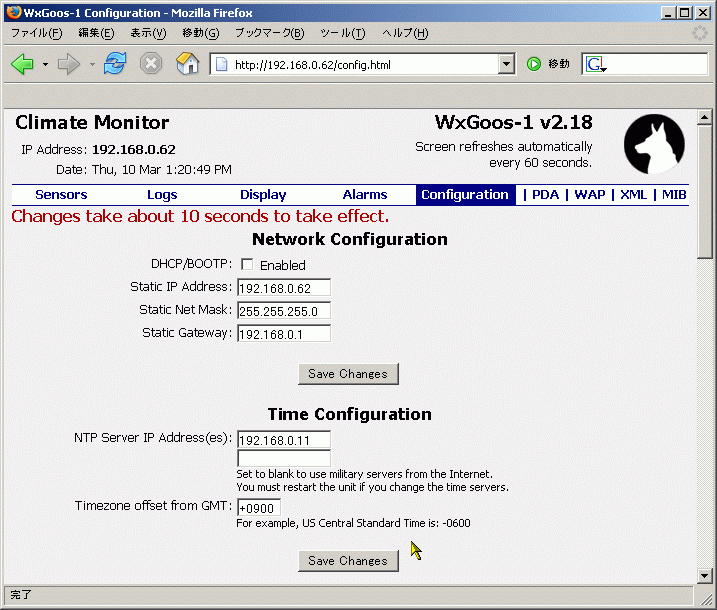Click the 'Changes take about 10 seconds' notice

(200, 216)
